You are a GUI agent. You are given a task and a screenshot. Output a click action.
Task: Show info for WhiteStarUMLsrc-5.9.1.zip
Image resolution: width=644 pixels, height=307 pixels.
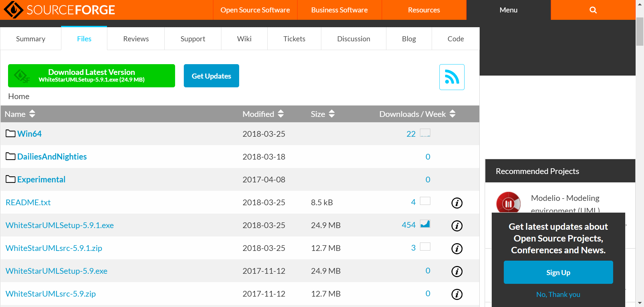pos(457,249)
